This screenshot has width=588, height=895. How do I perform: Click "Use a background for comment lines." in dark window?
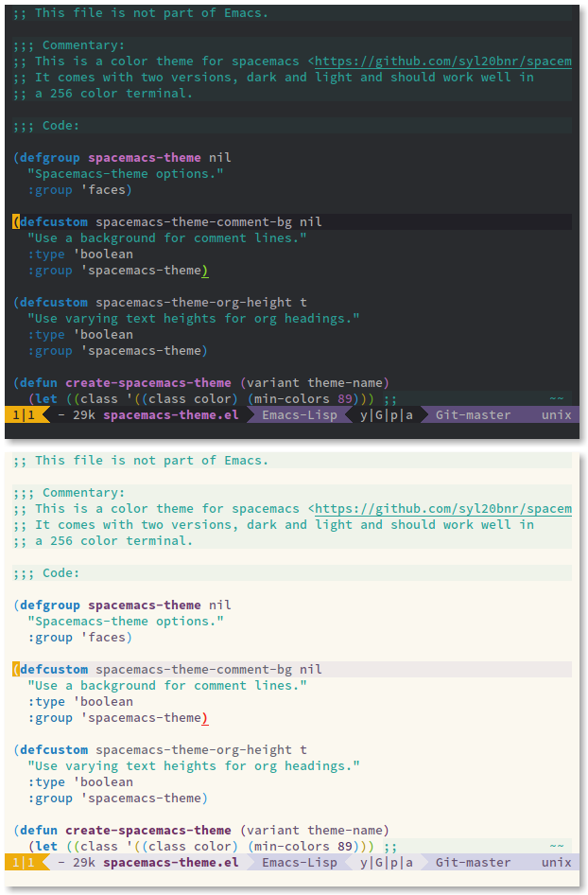[167, 238]
